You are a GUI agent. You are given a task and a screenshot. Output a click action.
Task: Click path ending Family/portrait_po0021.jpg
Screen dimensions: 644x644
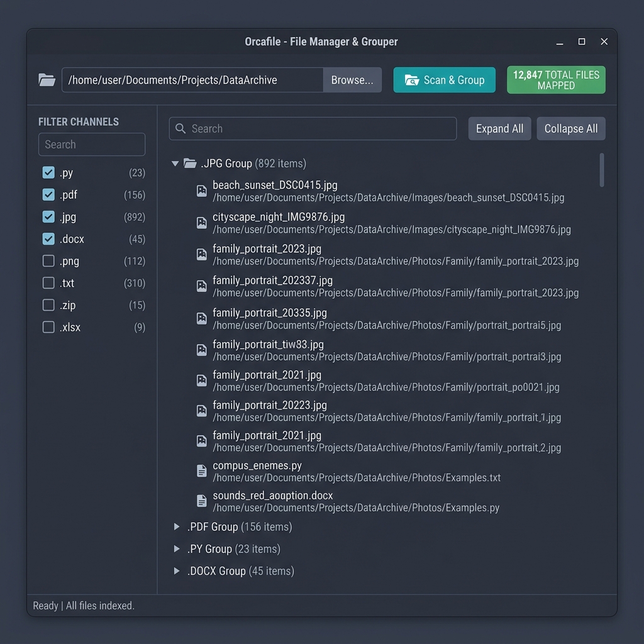pos(386,387)
